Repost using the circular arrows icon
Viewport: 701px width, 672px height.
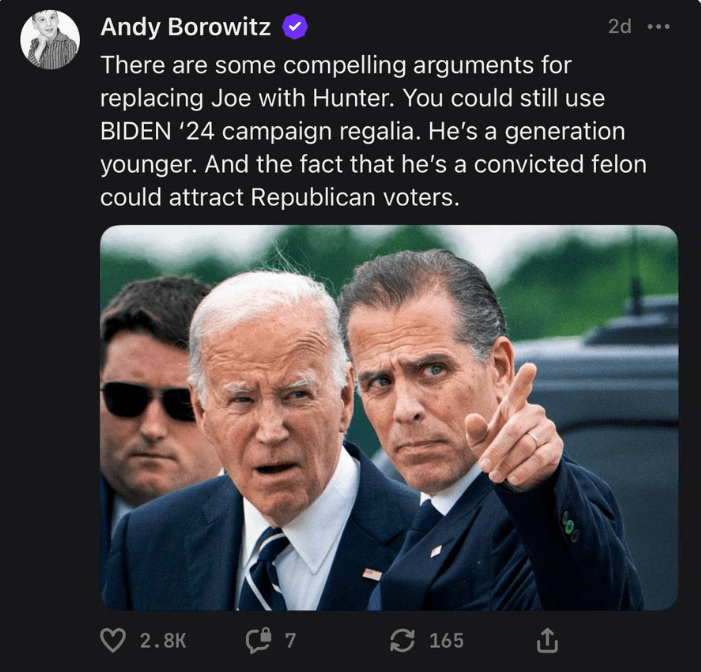404,641
